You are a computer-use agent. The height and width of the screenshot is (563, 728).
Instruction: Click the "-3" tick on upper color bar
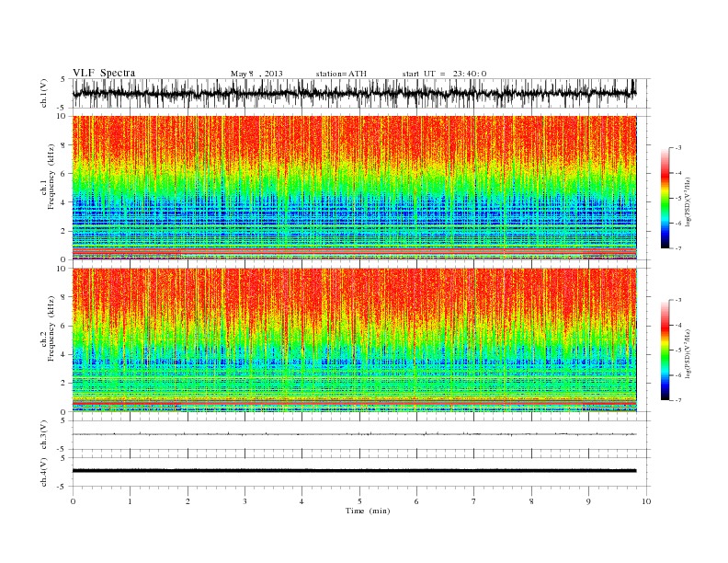tap(678, 148)
